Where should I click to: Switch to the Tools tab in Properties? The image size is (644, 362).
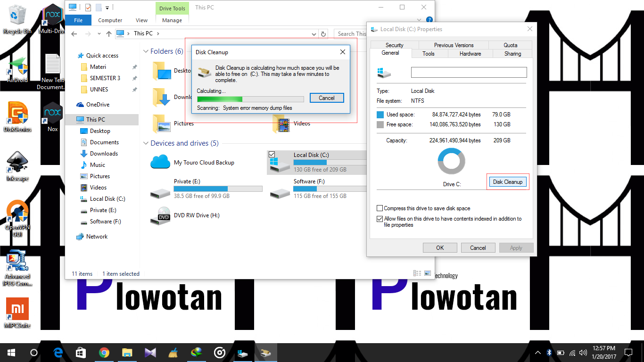429,53
